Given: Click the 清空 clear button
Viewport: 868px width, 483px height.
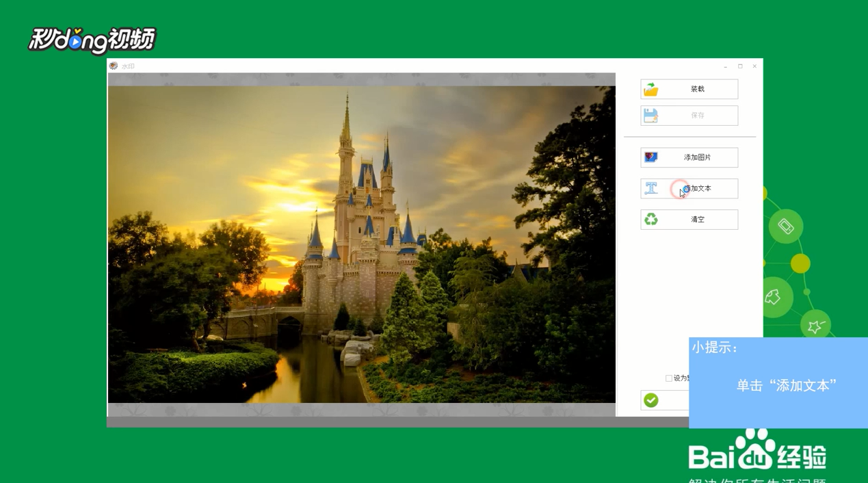Looking at the screenshot, I should pos(689,220).
